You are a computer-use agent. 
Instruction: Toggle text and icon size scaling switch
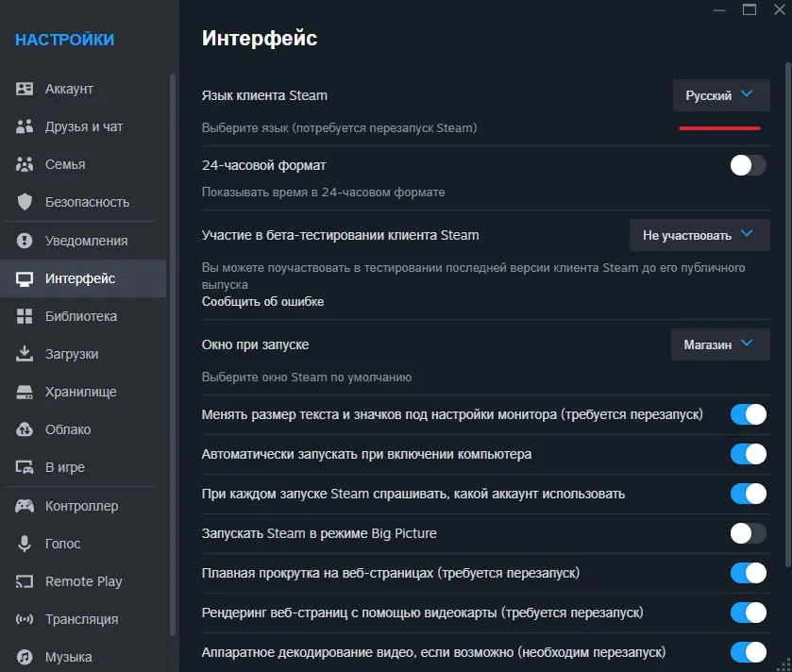(748, 414)
